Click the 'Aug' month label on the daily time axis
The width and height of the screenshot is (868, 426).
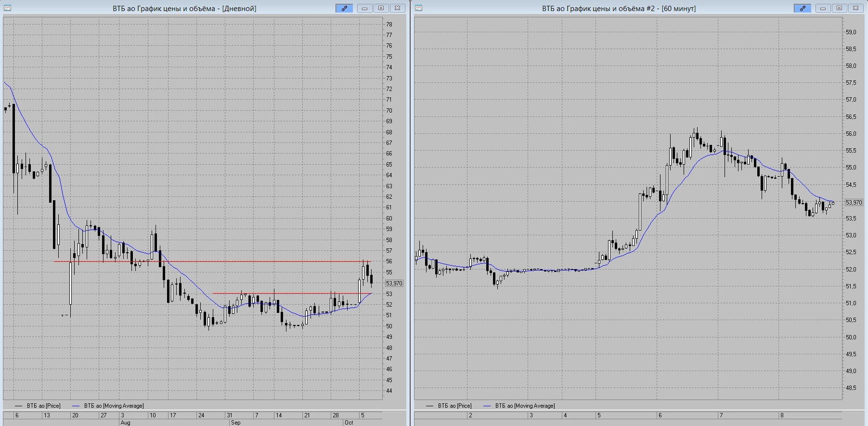click(x=125, y=423)
